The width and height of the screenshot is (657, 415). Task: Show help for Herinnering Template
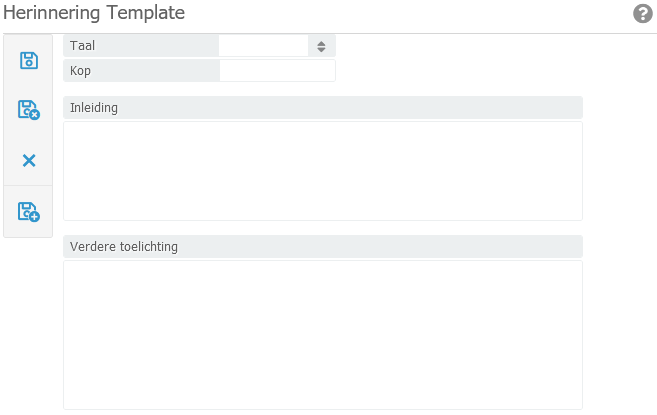643,14
